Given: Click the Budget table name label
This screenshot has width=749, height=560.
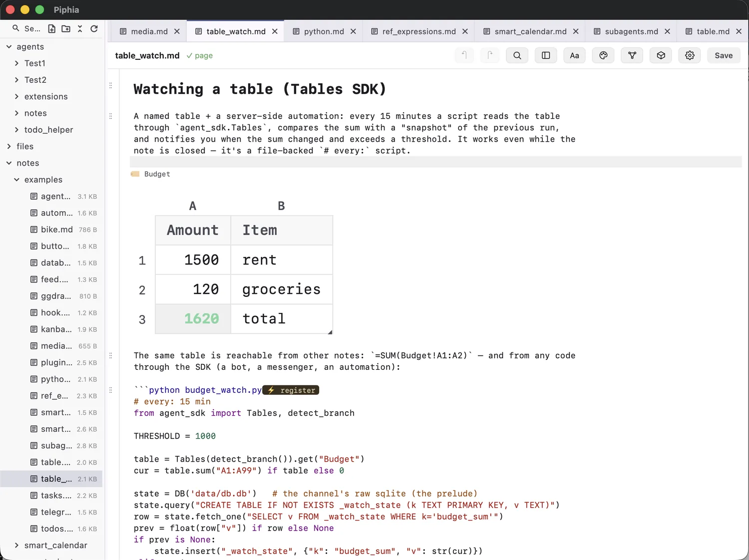Looking at the screenshot, I should tap(157, 174).
